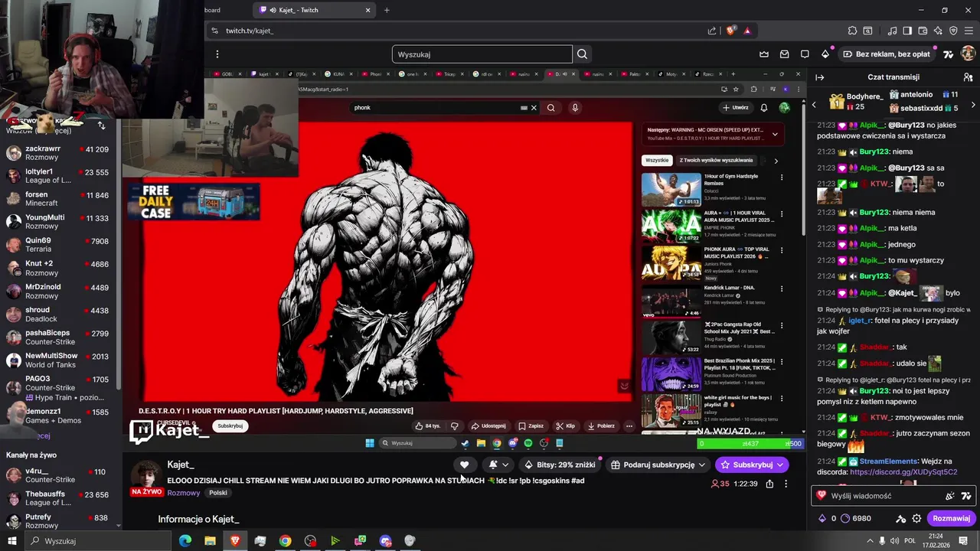Open three-dot more options beside share
The image size is (980, 551).
(x=786, y=484)
